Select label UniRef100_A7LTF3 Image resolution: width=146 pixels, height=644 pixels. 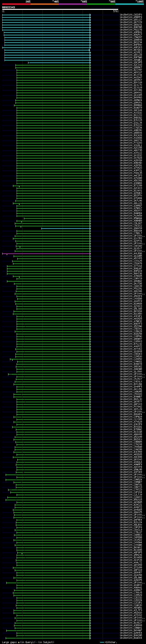tap(131, 610)
